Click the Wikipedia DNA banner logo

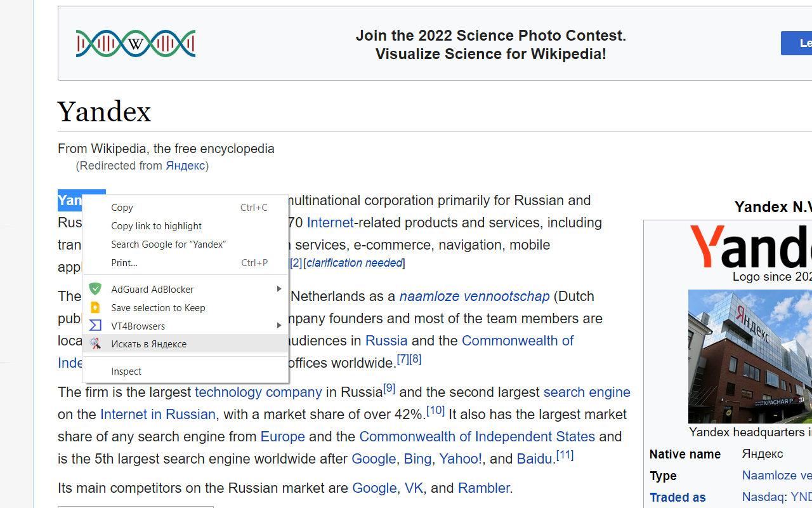pyautogui.click(x=136, y=43)
